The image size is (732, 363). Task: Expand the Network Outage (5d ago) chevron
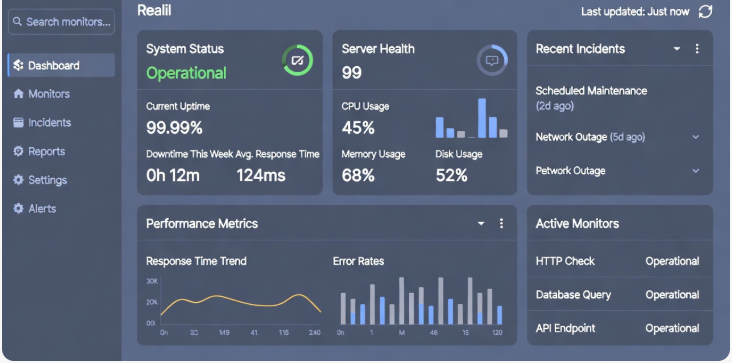pyautogui.click(x=696, y=137)
